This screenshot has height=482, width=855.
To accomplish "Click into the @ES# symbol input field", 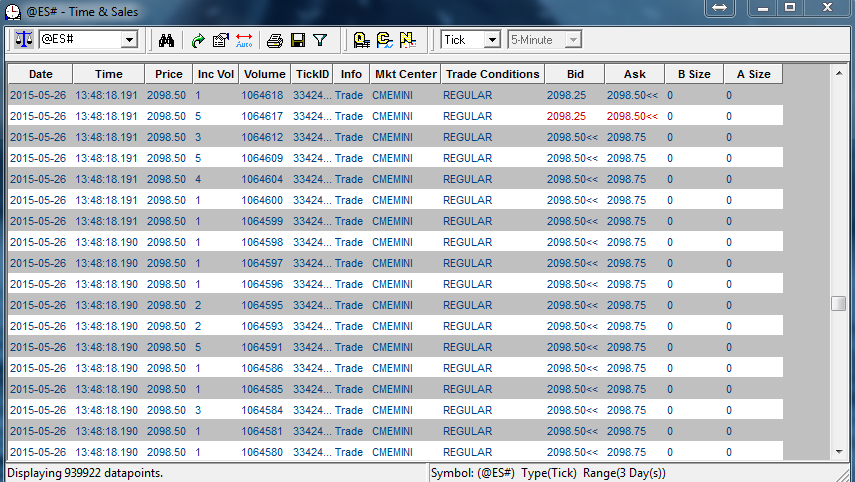I will point(80,40).
